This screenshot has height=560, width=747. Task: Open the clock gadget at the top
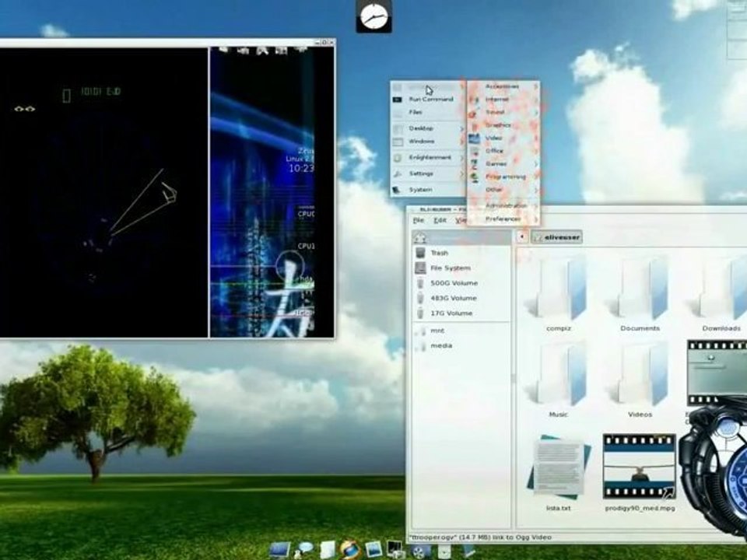point(374,16)
